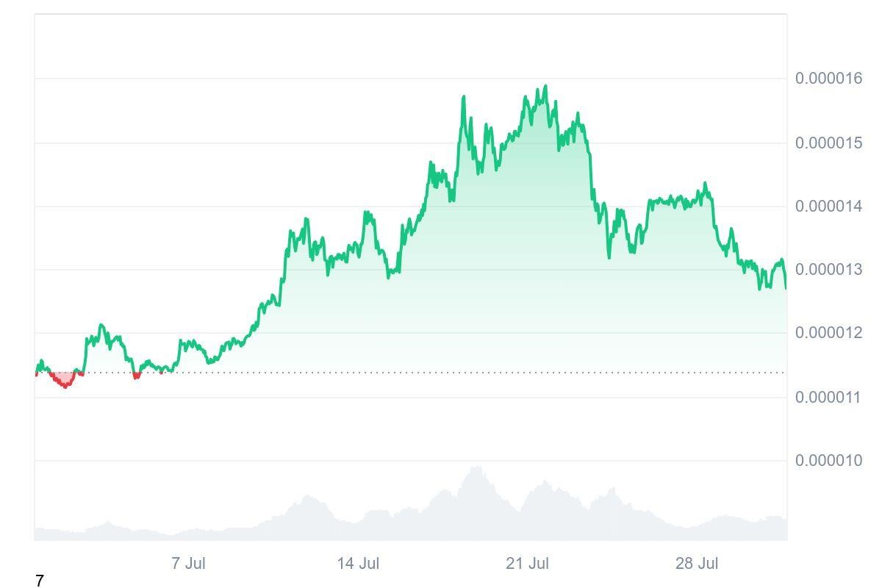Click the 21 Jul date label
Image resolution: width=882 pixels, height=588 pixels.
[x=527, y=564]
